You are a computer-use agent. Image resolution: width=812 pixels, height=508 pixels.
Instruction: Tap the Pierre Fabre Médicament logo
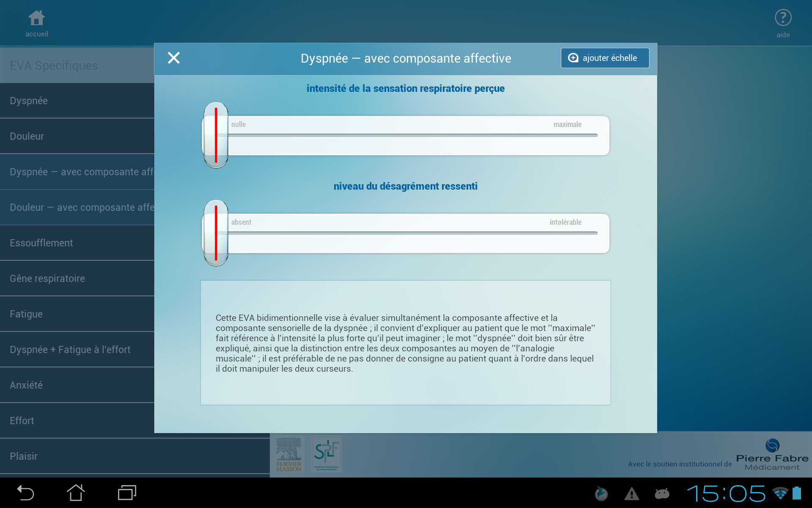(x=772, y=455)
